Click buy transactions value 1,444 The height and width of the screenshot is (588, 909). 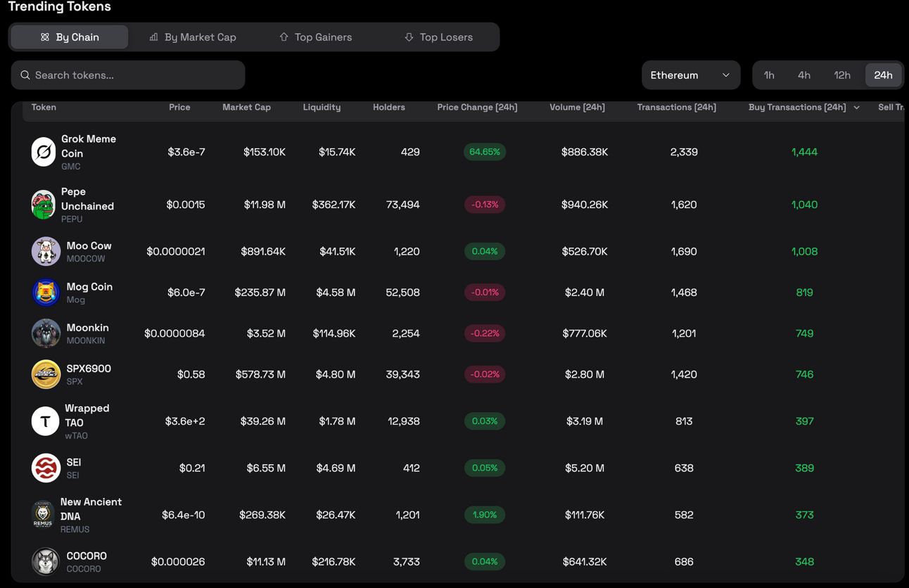click(x=804, y=152)
